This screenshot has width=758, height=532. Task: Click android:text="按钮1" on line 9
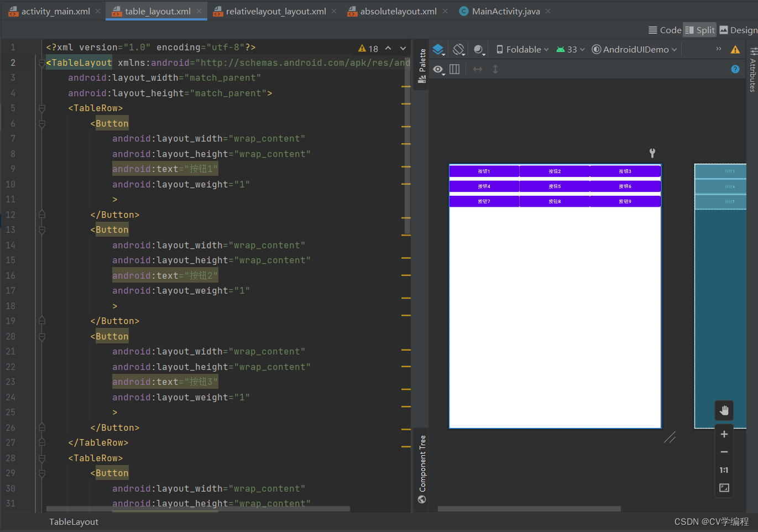(x=165, y=169)
